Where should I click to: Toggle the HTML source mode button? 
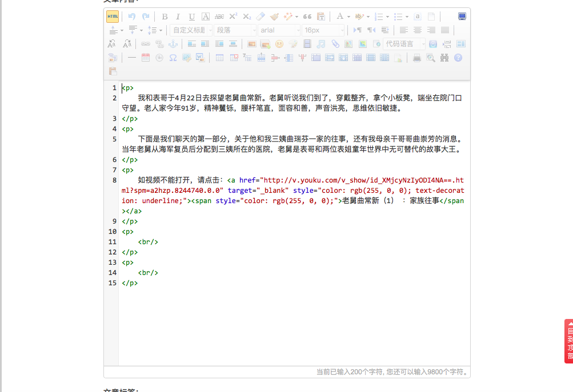tap(113, 17)
